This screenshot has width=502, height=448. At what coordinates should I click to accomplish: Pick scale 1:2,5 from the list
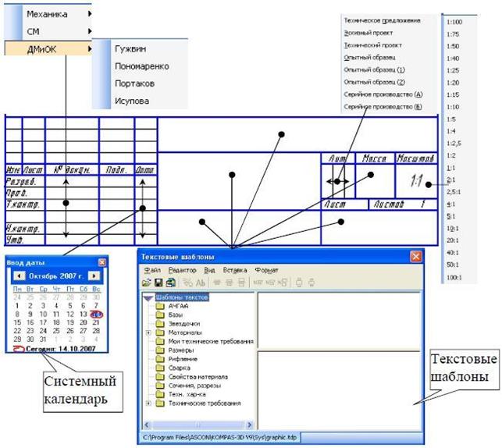pyautogui.click(x=454, y=143)
